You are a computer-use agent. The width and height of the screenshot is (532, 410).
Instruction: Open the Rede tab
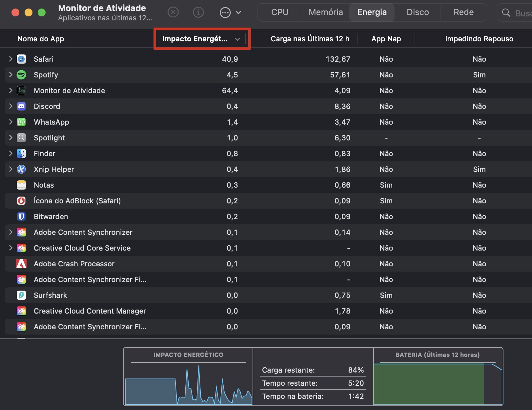tap(463, 12)
